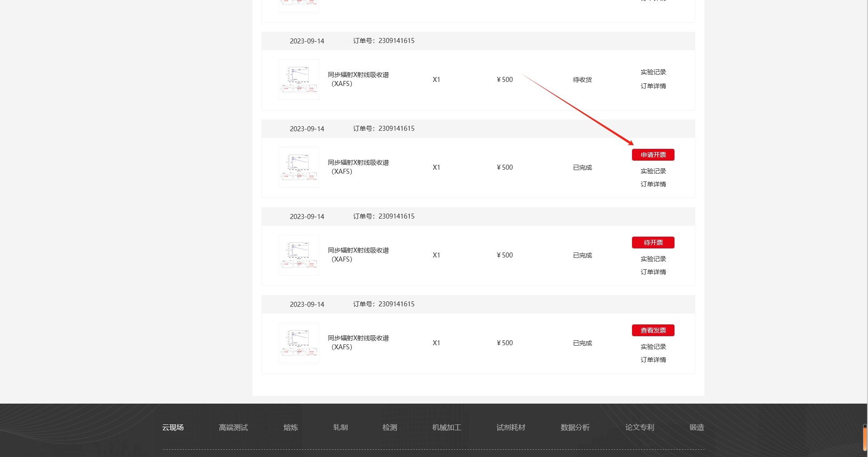Click the red 待开票 button
The image size is (868, 457).
[x=653, y=243]
